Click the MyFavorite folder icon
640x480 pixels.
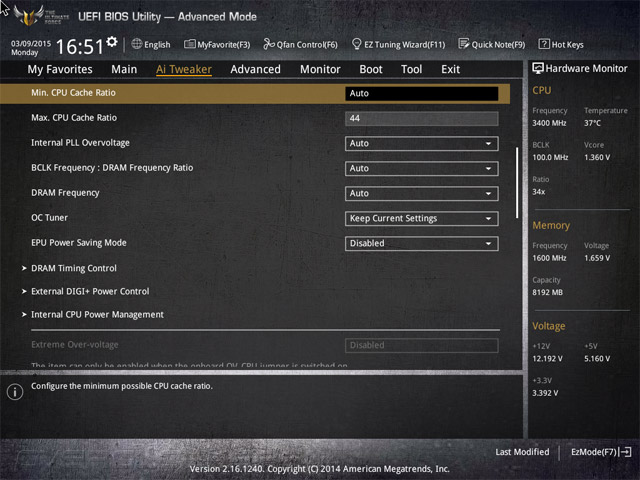coord(190,44)
